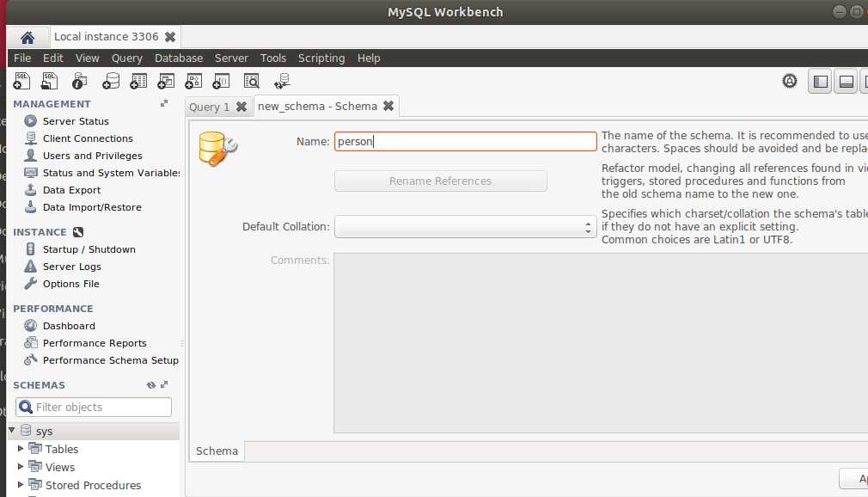
Task: Open the Database menu
Action: pyautogui.click(x=178, y=58)
